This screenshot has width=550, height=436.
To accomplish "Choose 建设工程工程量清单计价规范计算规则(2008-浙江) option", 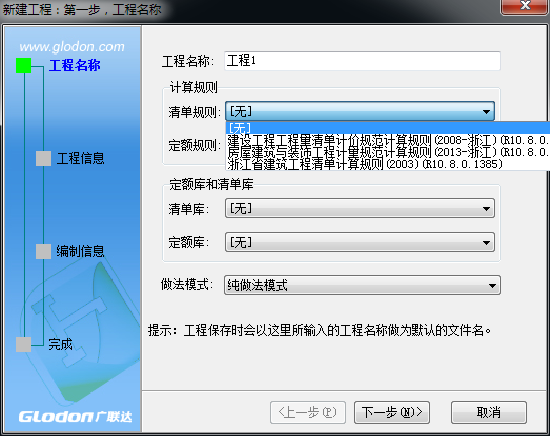I will pyautogui.click(x=388, y=140).
